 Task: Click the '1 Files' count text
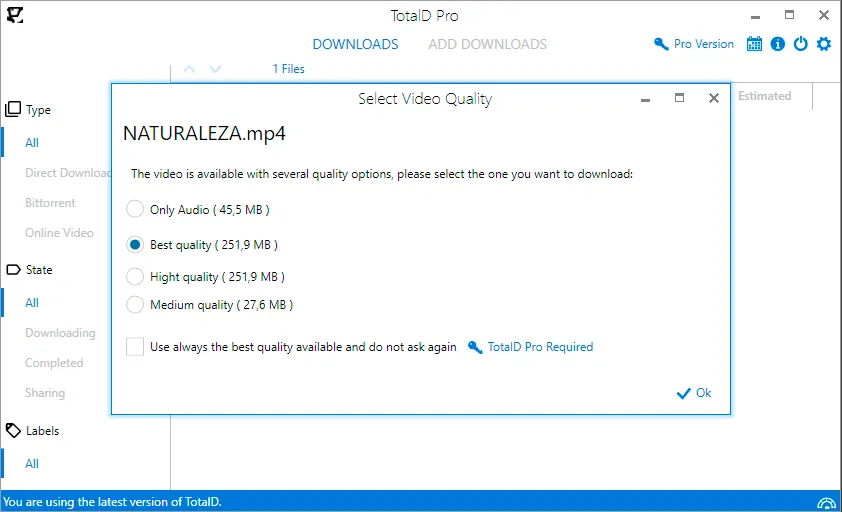point(288,69)
